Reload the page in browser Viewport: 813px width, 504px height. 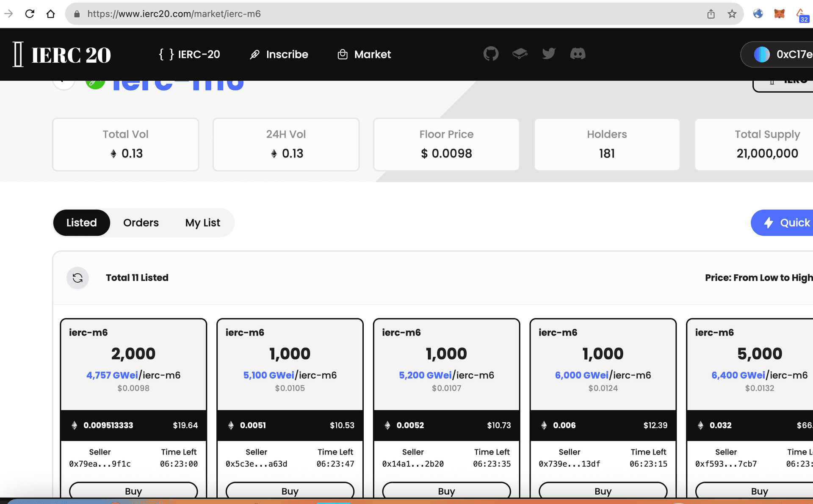[30, 14]
